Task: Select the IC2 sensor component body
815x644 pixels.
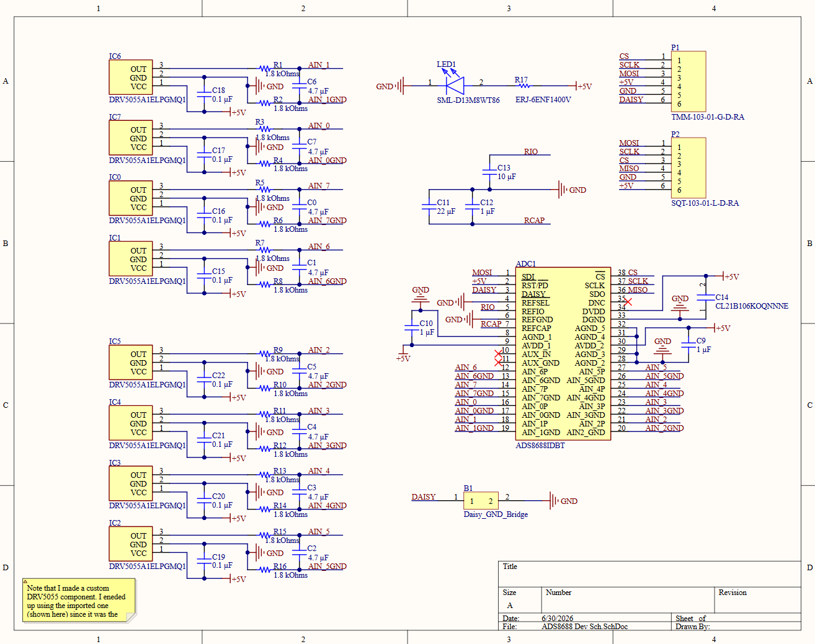Action: (x=131, y=544)
